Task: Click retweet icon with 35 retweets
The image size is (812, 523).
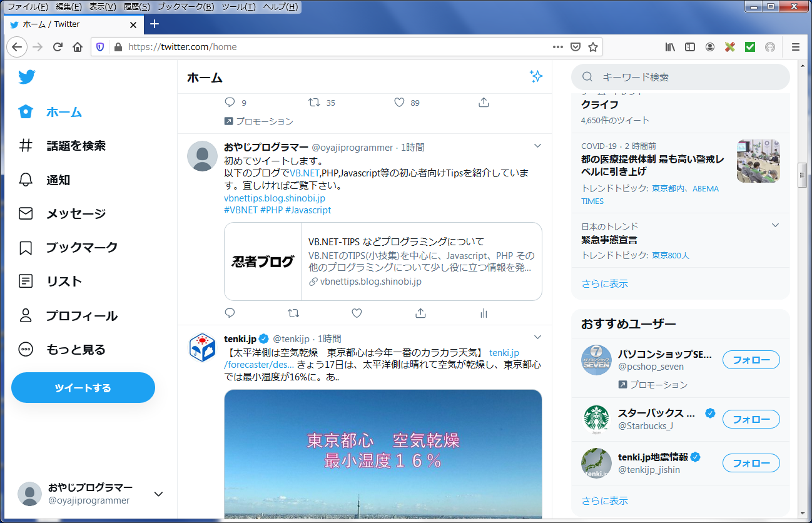Action: (x=315, y=103)
